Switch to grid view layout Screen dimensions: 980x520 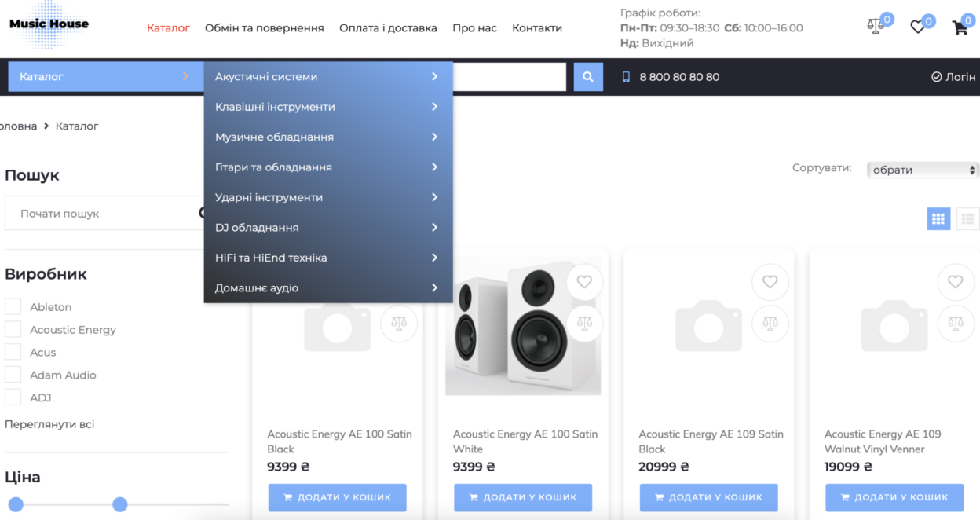(x=938, y=219)
